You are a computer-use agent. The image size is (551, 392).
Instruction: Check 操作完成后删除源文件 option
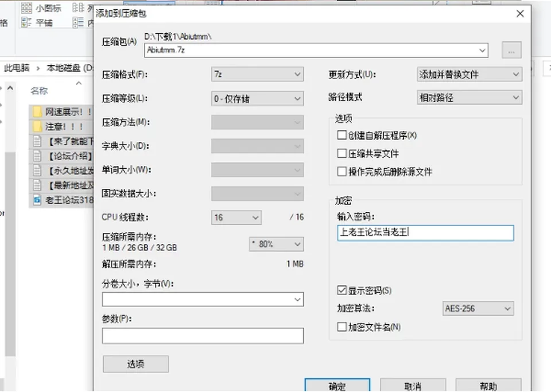tap(342, 172)
